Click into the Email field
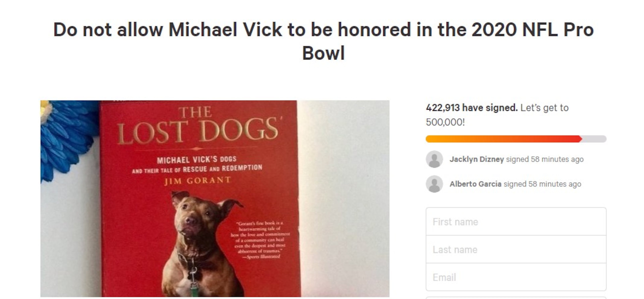Screen dimensions: 644x299 [516, 277]
